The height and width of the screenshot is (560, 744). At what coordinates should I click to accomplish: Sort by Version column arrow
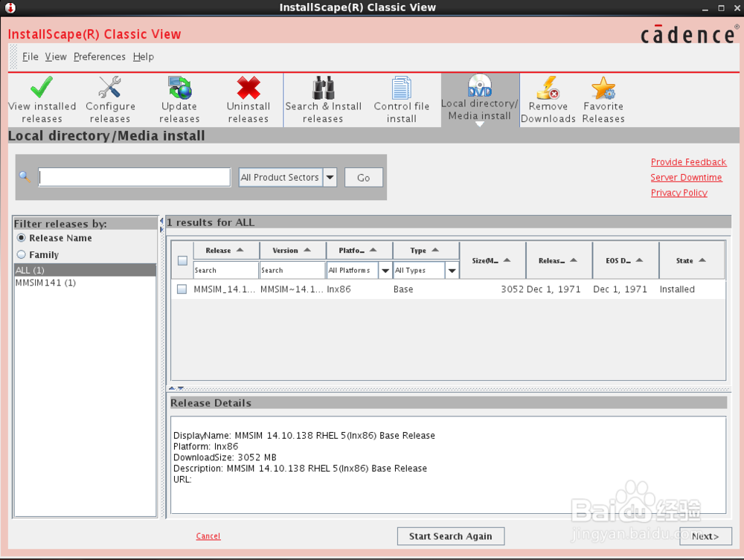coord(307,250)
